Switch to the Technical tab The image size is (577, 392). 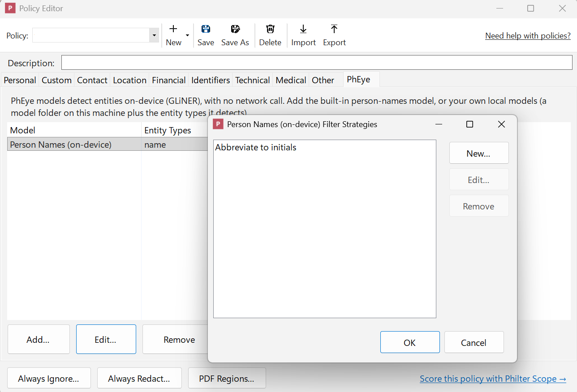pyautogui.click(x=253, y=80)
